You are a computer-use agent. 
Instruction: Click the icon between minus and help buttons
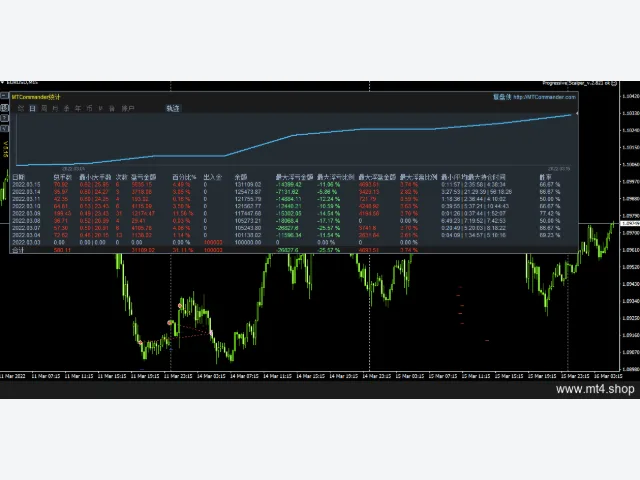(x=4, y=107)
